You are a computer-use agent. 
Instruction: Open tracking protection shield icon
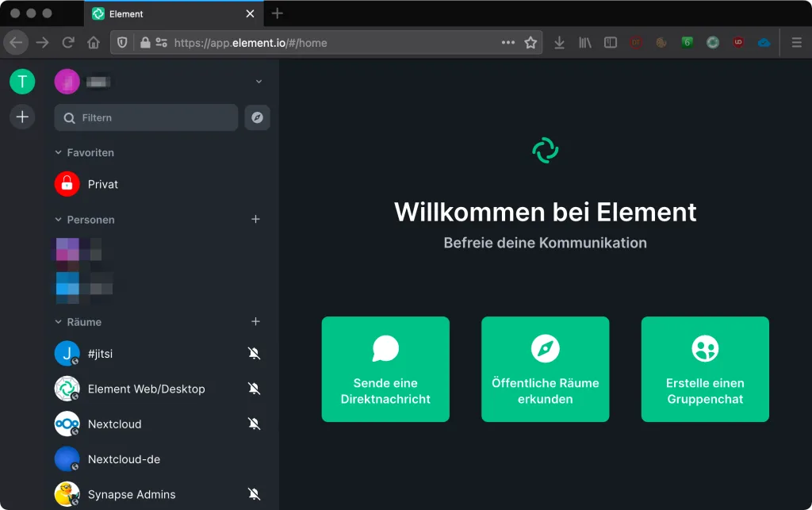(x=122, y=43)
